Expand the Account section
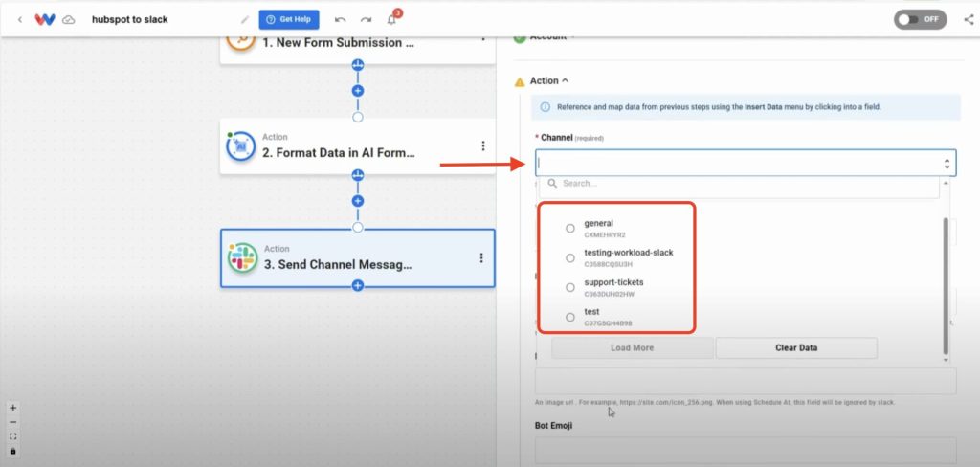The image size is (980, 467). [x=548, y=38]
